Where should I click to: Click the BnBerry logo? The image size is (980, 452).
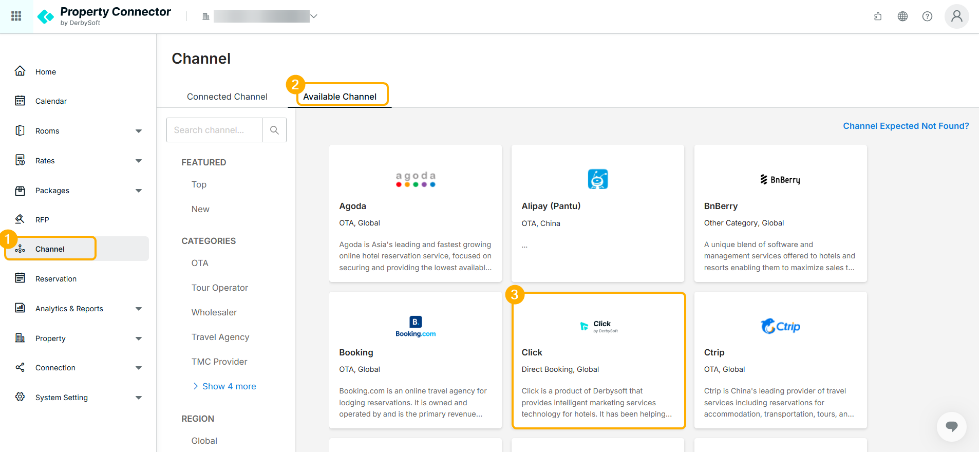pos(780,179)
